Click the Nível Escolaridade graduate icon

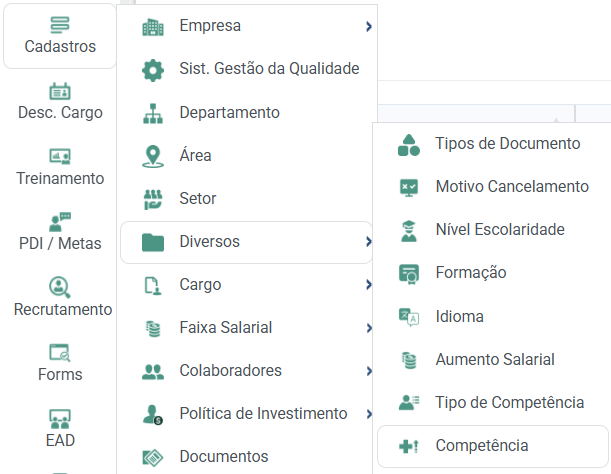pyautogui.click(x=409, y=231)
